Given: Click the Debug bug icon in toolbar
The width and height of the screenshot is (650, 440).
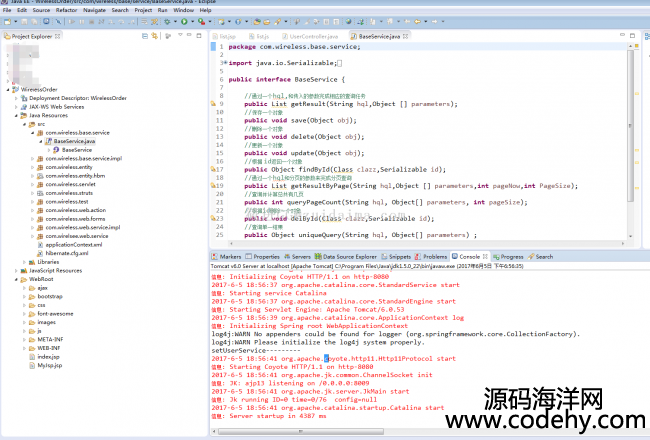Looking at the screenshot, I should click(x=167, y=22).
